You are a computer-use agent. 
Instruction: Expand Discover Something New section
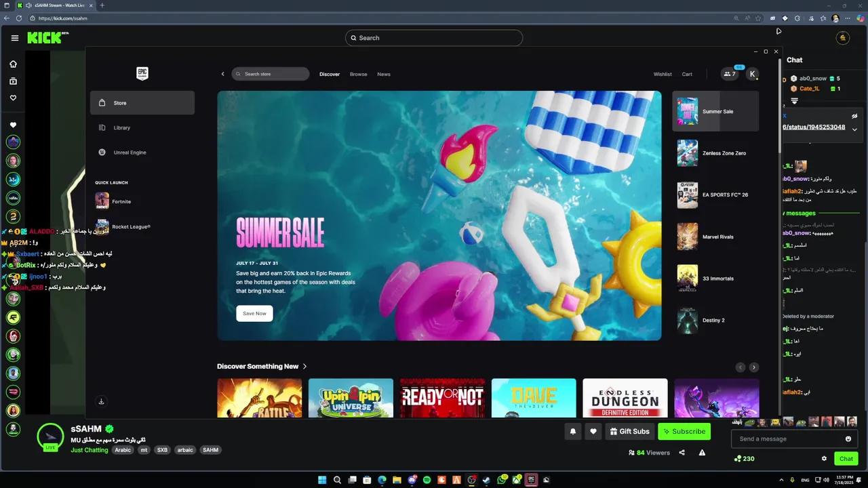click(x=262, y=366)
